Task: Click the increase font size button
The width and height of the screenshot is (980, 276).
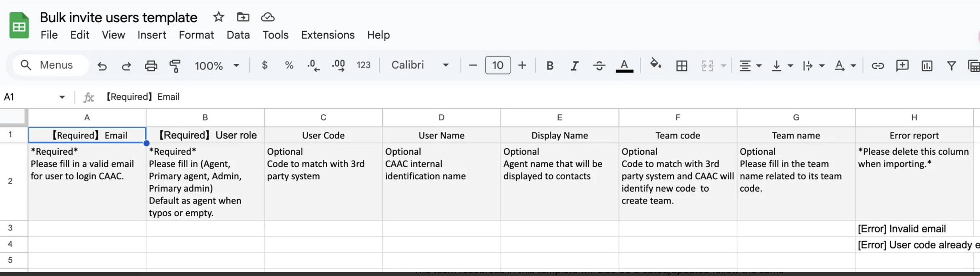Action: [522, 65]
